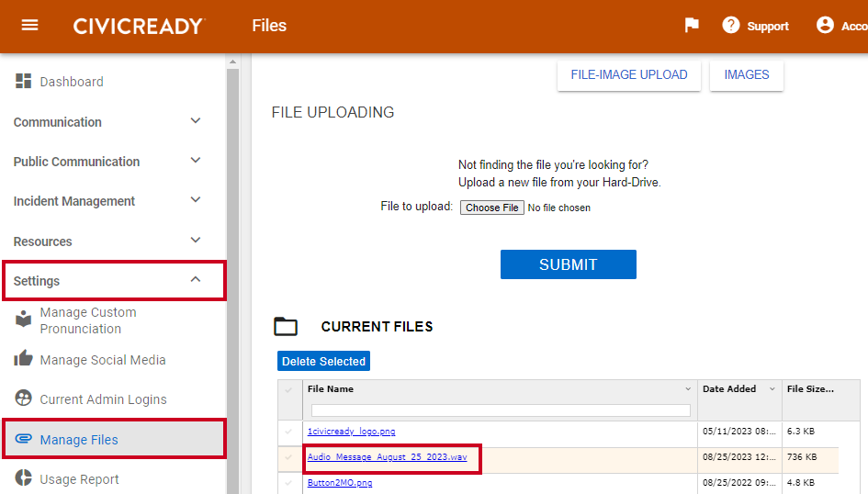The image size is (868, 494).
Task: Click the 736 KB file size cell
Action: pyautogui.click(x=802, y=457)
